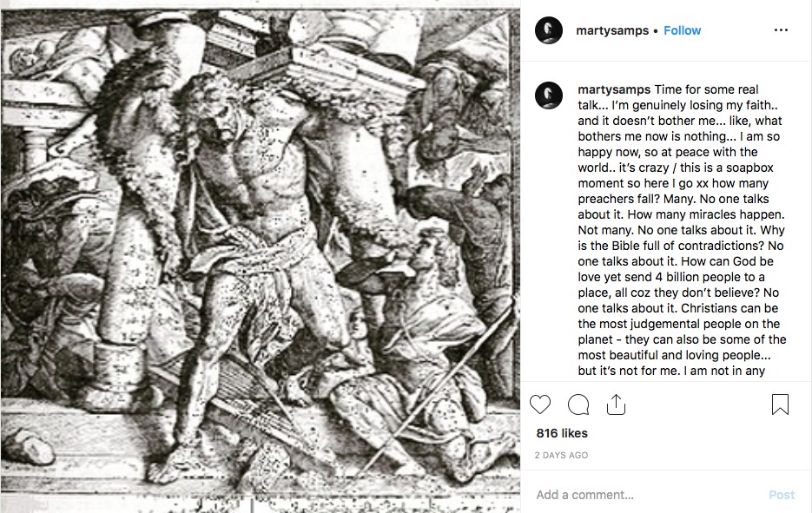Follow martysamps from the header
This screenshot has height=513, width=812.
tap(682, 30)
